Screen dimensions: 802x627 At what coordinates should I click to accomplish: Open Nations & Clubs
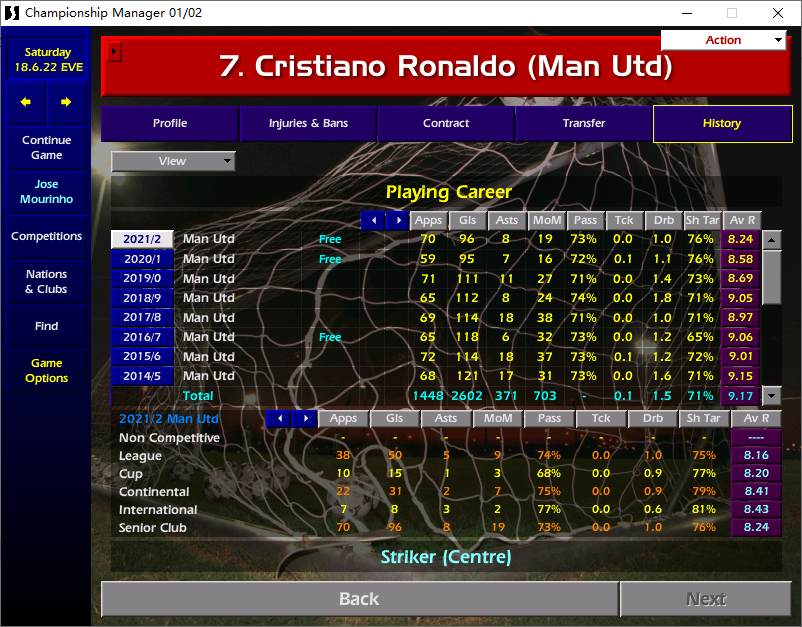(47, 282)
